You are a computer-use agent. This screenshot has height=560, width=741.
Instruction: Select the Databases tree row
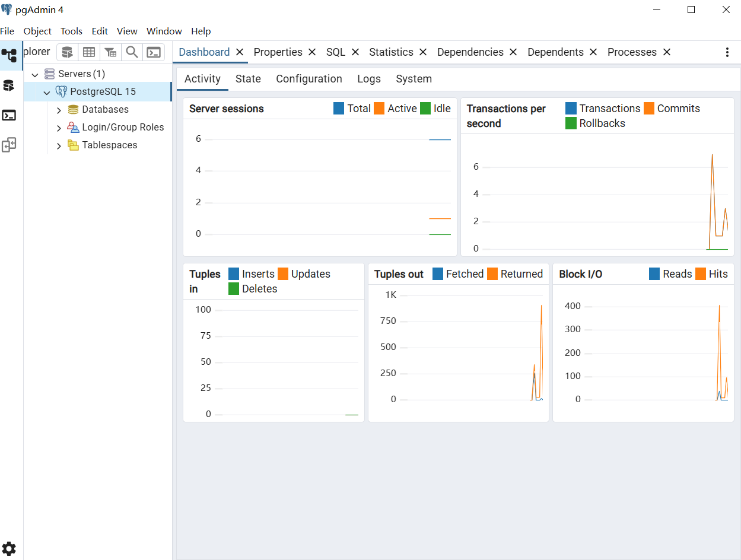pyautogui.click(x=97, y=109)
